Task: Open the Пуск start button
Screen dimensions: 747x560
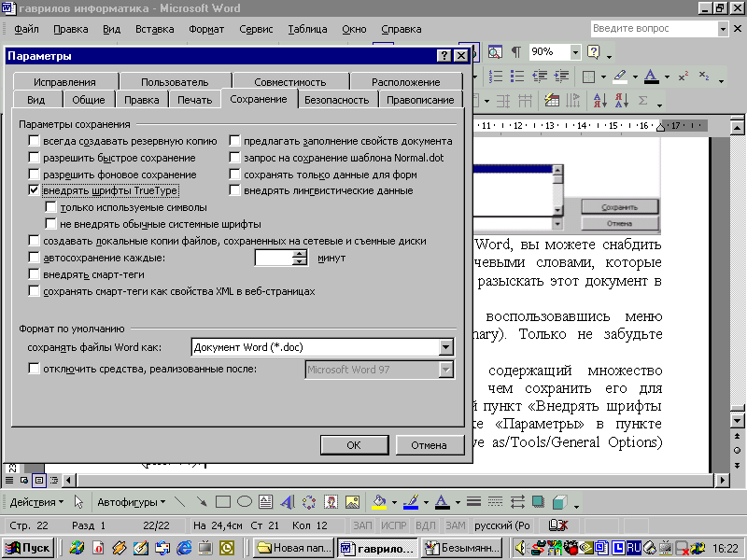Action: [28, 548]
